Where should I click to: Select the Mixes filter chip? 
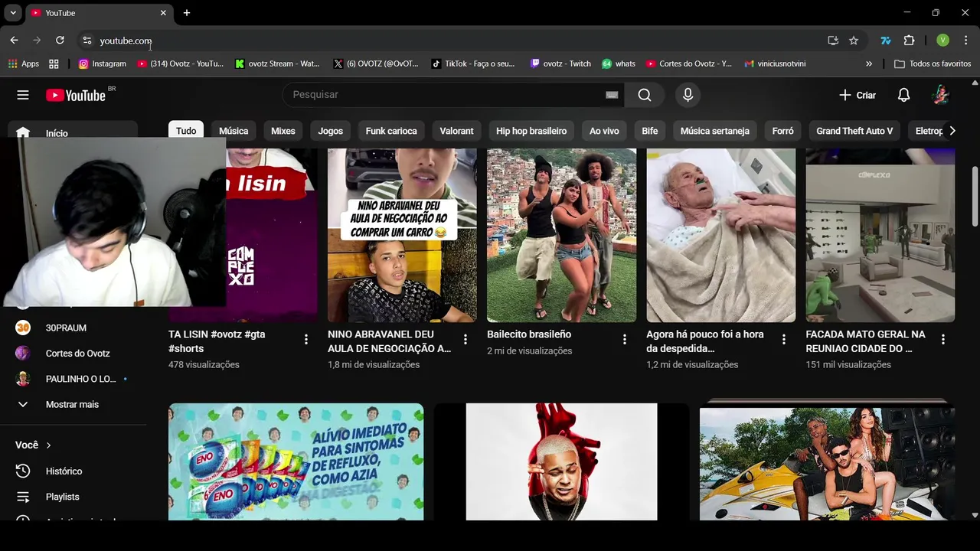tap(283, 131)
